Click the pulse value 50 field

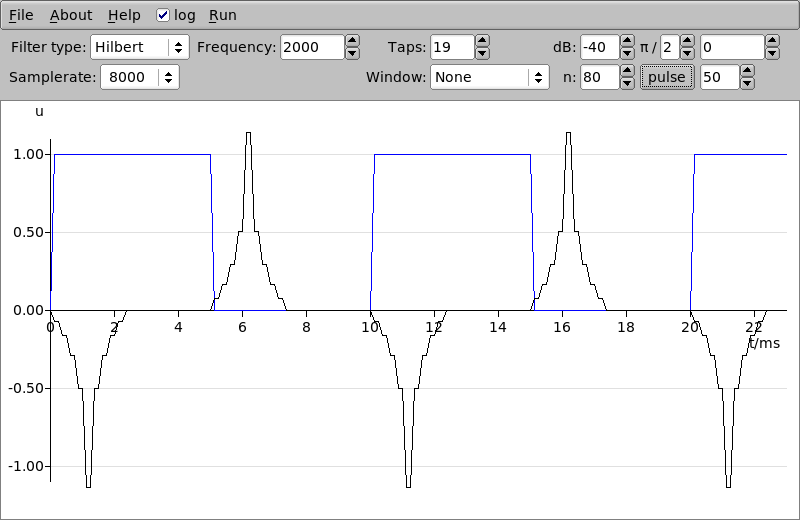coord(719,77)
